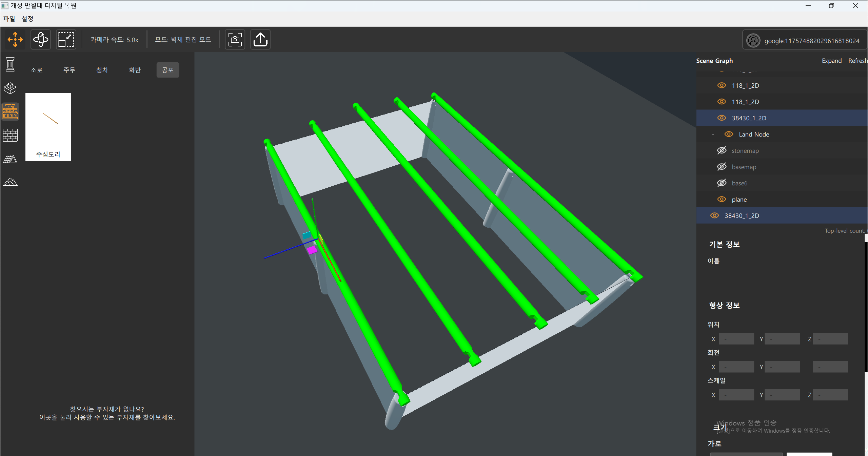Activate the scale tool icon

[66, 40]
